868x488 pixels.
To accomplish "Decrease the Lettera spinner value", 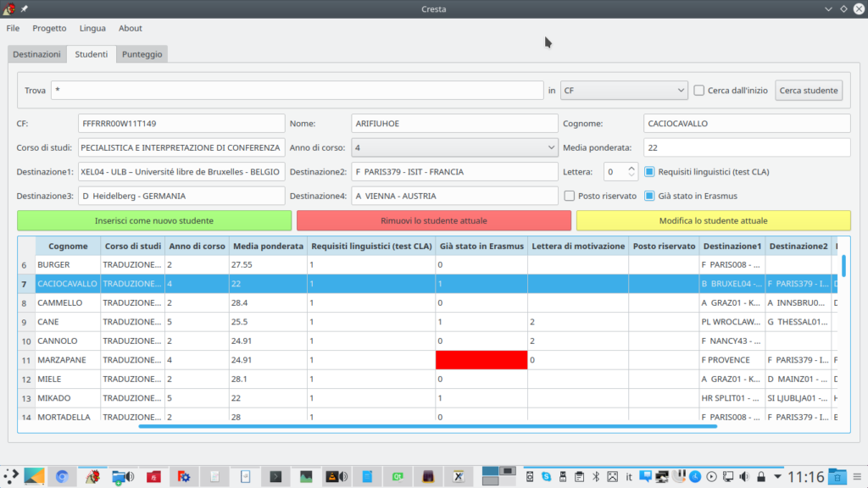I will point(631,175).
